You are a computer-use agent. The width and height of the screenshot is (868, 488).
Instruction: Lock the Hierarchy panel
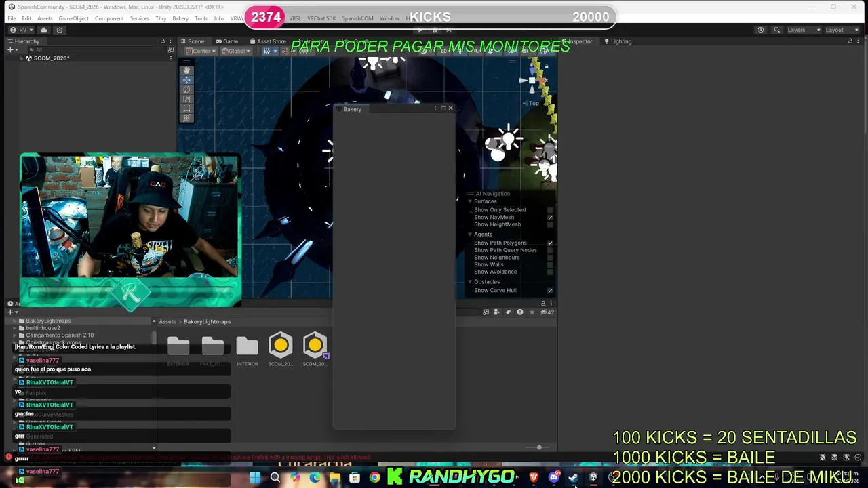pos(163,41)
